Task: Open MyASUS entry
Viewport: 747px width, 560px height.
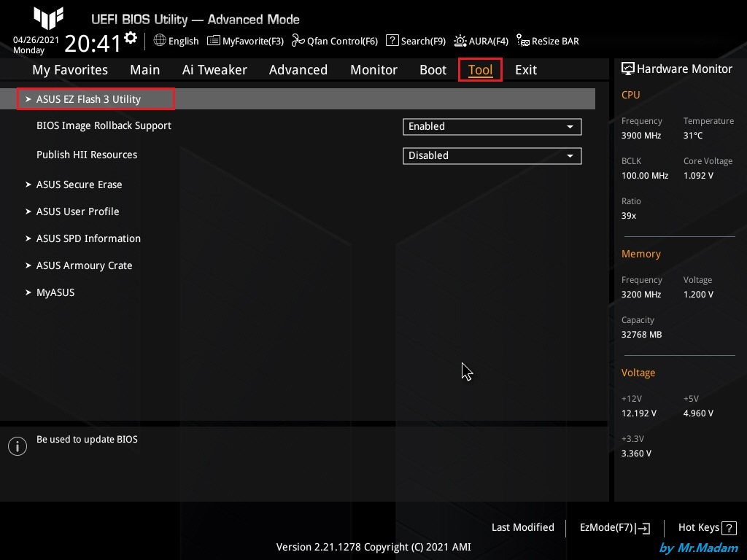Action: click(55, 292)
